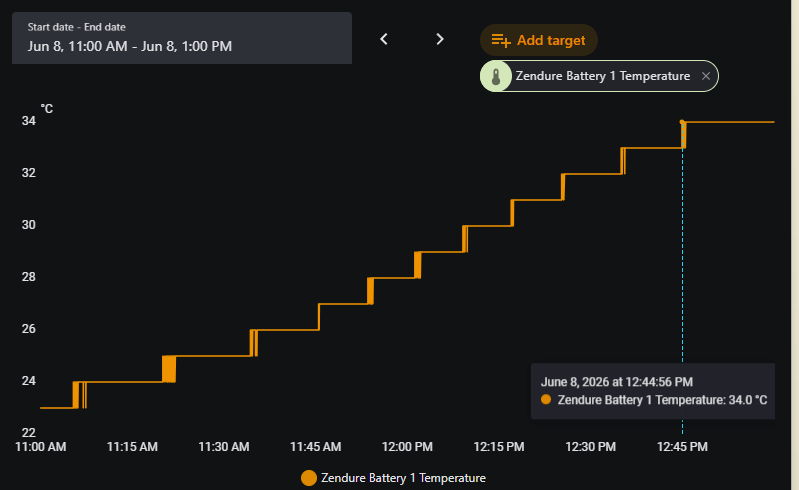
Task: Click the °C unit label on axis
Action: (x=47, y=109)
